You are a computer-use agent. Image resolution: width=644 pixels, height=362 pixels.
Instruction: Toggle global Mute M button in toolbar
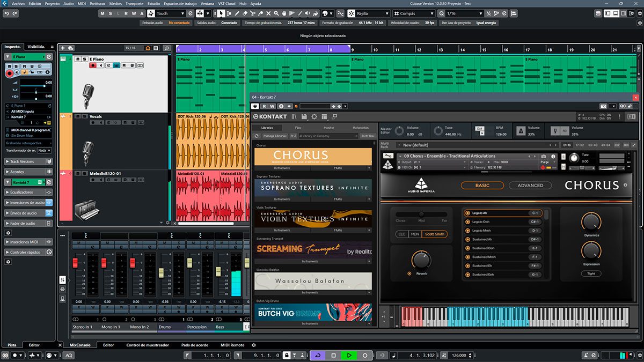[x=103, y=13]
